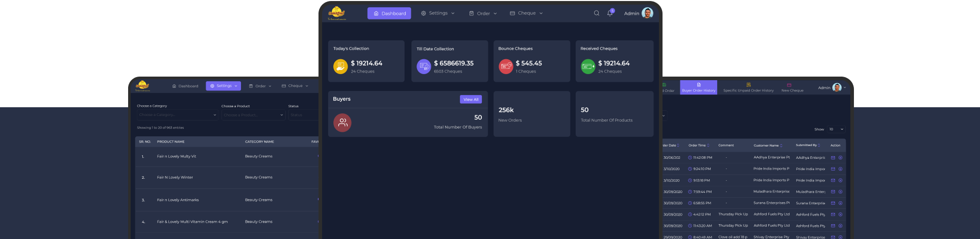
Task: Click plus-circle icon in Surana Enterprises row
Action: 840,203
